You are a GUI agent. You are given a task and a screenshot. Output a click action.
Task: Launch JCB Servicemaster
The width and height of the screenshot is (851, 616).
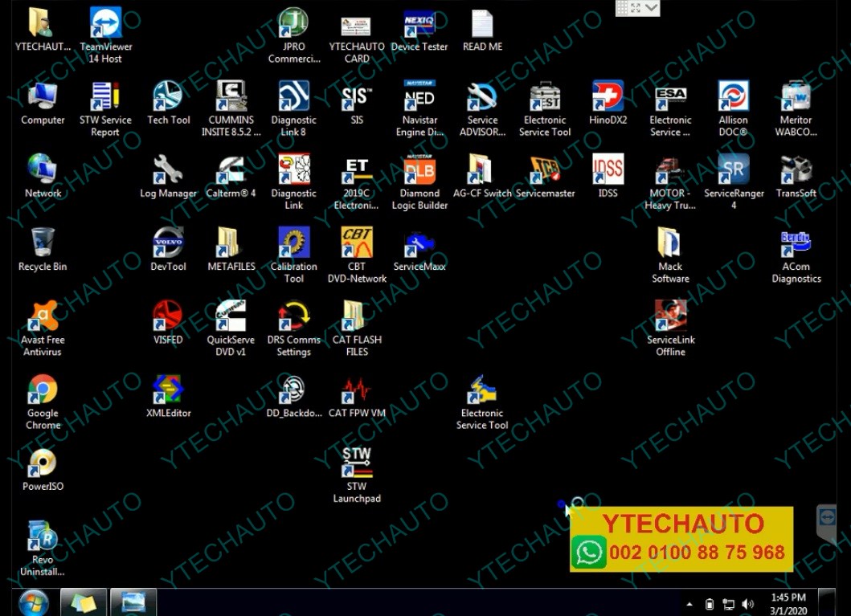545,177
